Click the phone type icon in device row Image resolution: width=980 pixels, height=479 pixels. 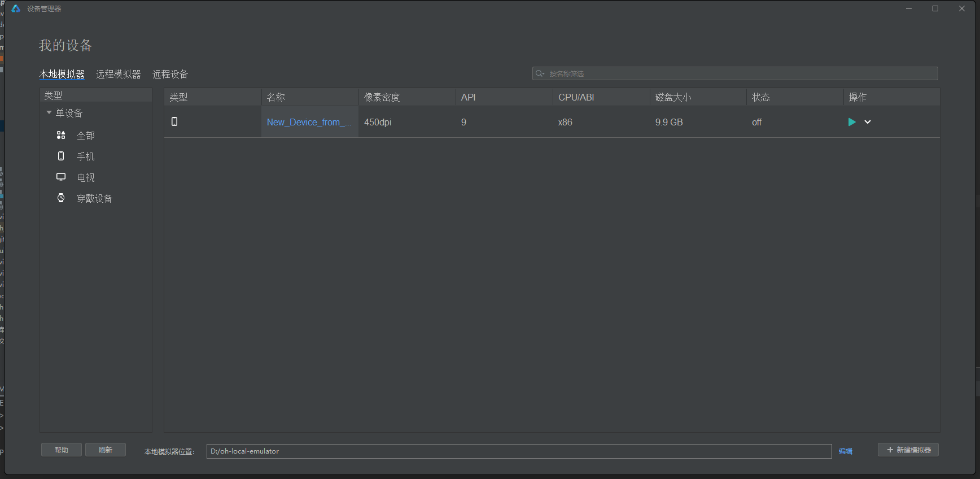[174, 122]
